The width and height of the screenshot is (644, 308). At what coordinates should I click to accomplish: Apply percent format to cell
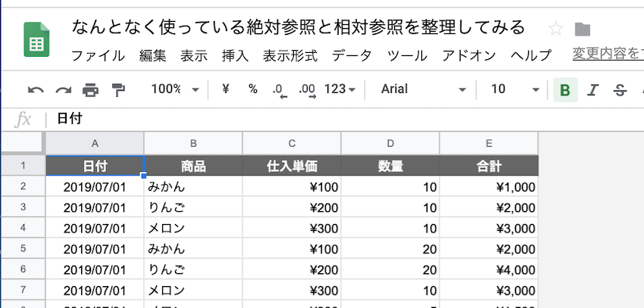253,89
